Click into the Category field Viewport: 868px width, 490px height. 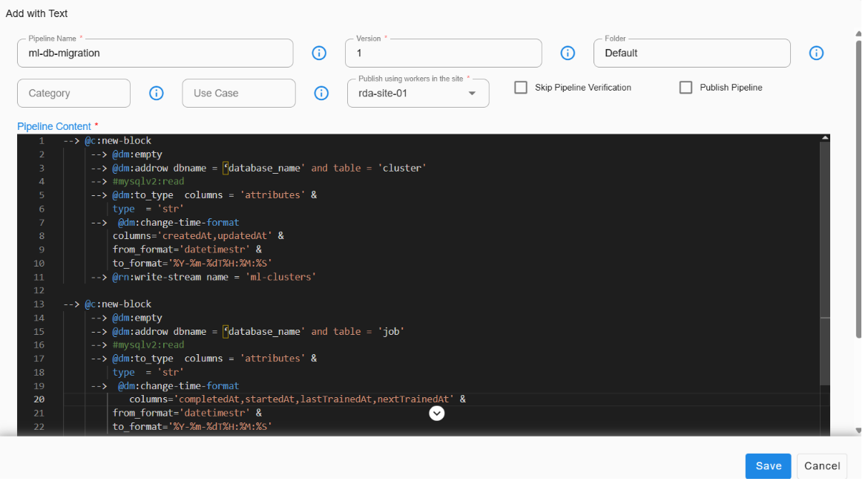73,93
